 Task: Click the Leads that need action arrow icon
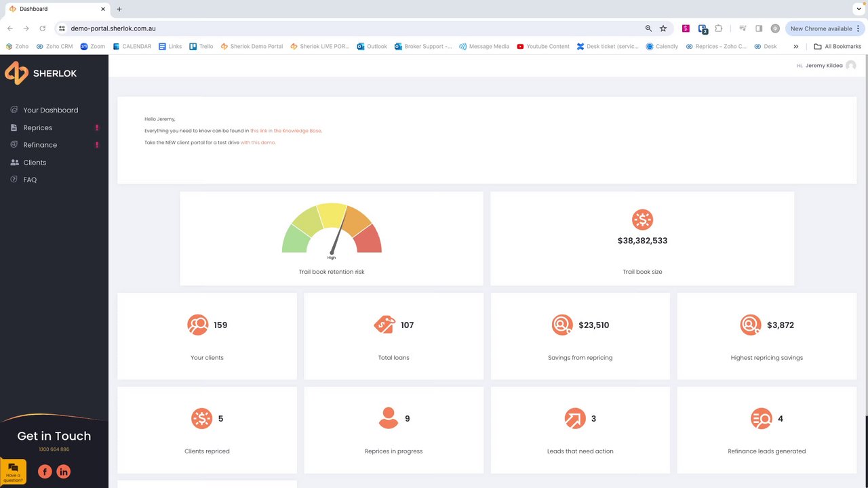575,419
